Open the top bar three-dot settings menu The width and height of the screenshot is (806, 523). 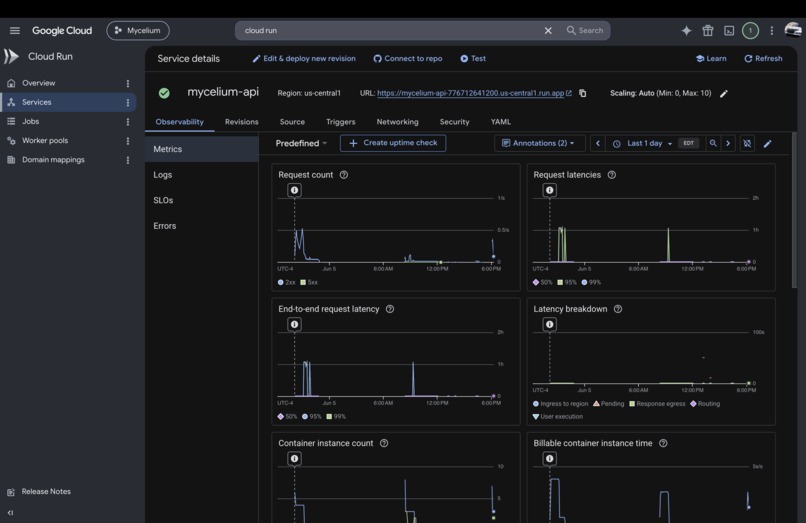(772, 31)
